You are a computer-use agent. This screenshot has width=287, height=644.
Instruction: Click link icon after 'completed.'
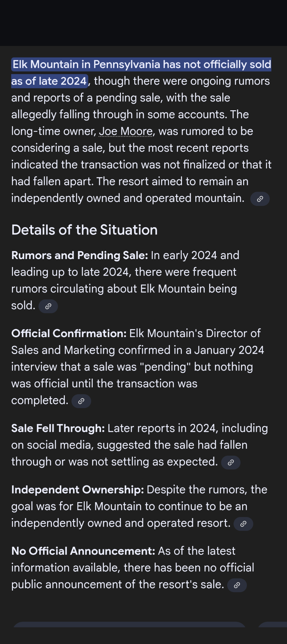[x=81, y=401]
